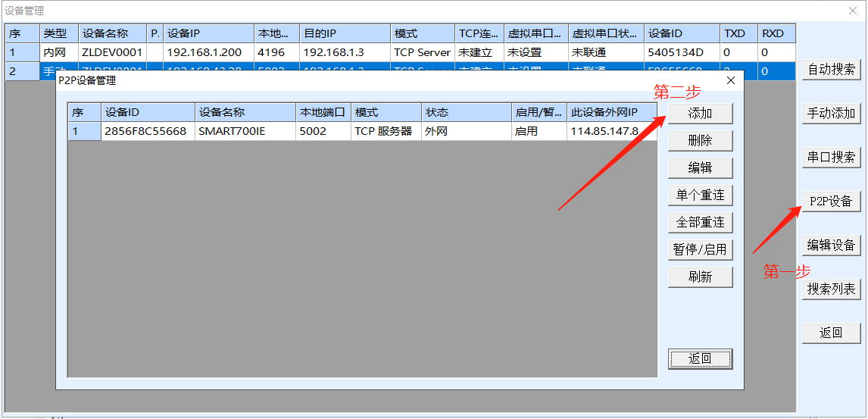Click the 编辑设备 button
The image size is (868, 419).
831,245
